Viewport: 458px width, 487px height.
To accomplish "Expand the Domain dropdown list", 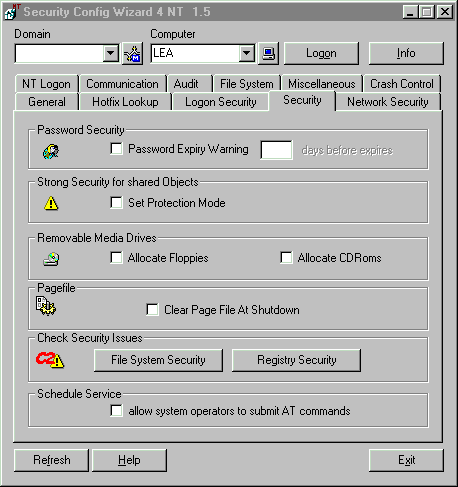I will 110,53.
